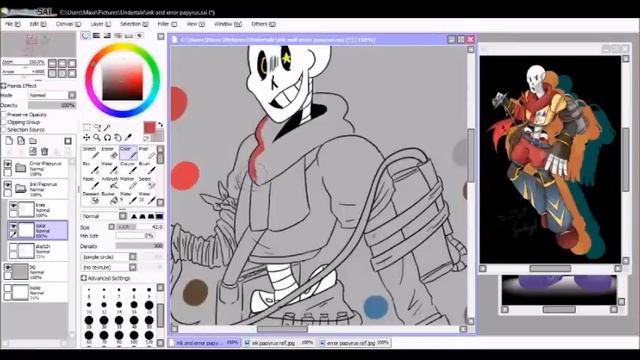This screenshot has width=640, height=360.
Task: Hide the bg layer
Action: click(x=8, y=268)
